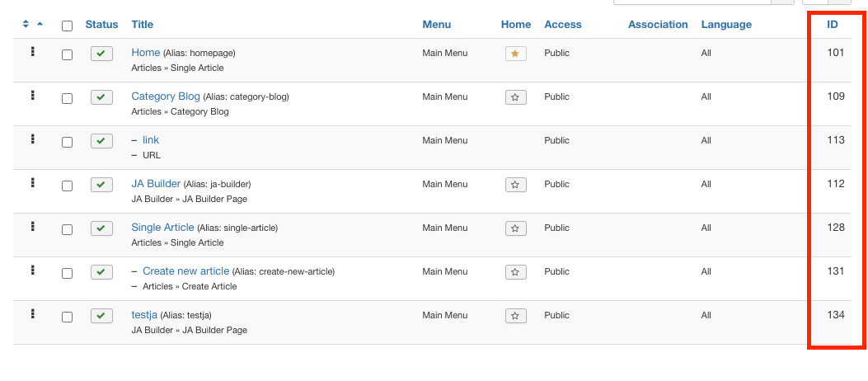Viewport: 868px width, 381px height.
Task: Unpublish the Category Blog menu item
Action: pos(101,97)
